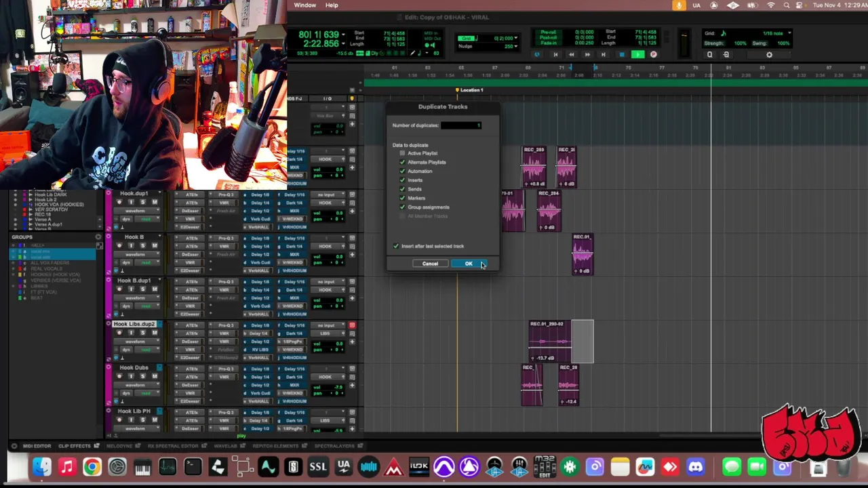This screenshot has width=868, height=488.
Task: Open Hook Libs.dup2 input path no input selector
Action: point(330,325)
